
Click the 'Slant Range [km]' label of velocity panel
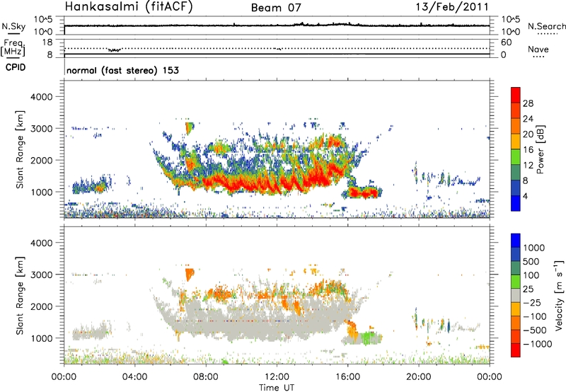coord(20,296)
